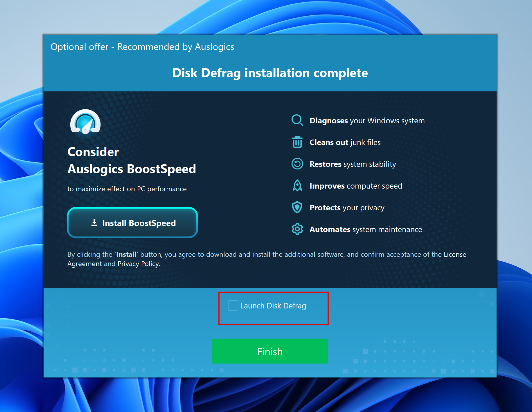
Task: Click the gear system maintenance icon
Action: coord(297,229)
